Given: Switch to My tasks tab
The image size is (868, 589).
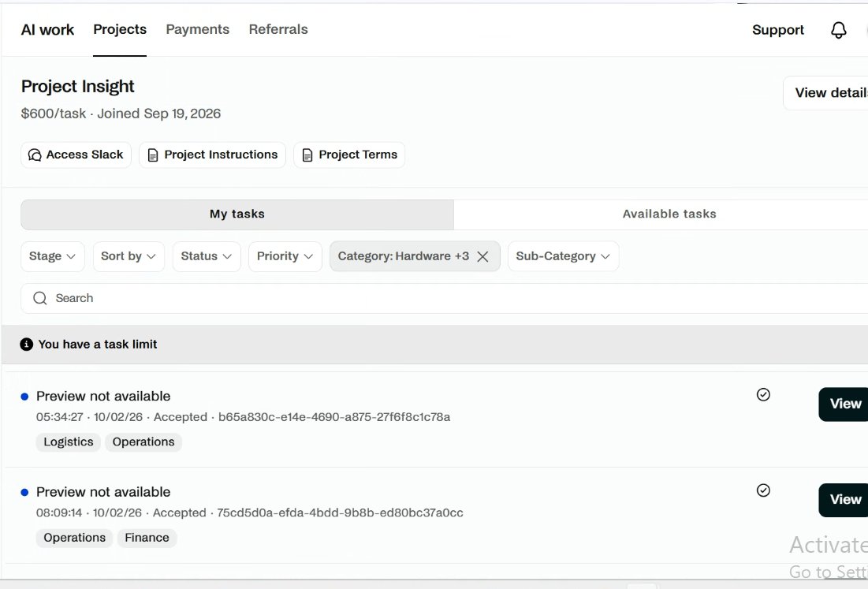Looking at the screenshot, I should coord(237,214).
